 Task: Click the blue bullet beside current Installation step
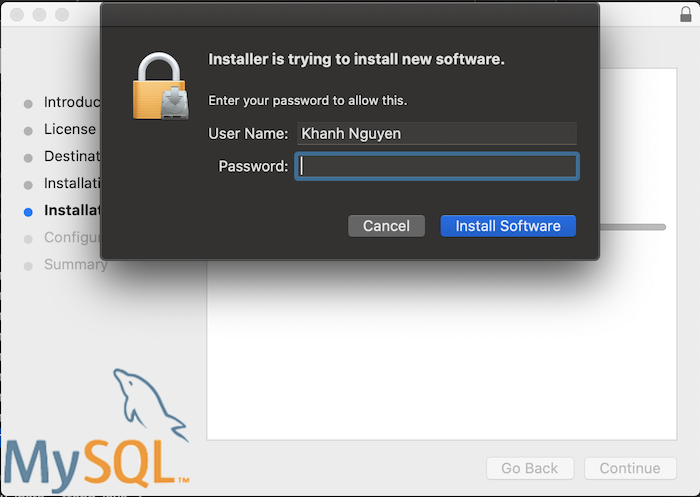pos(28,212)
